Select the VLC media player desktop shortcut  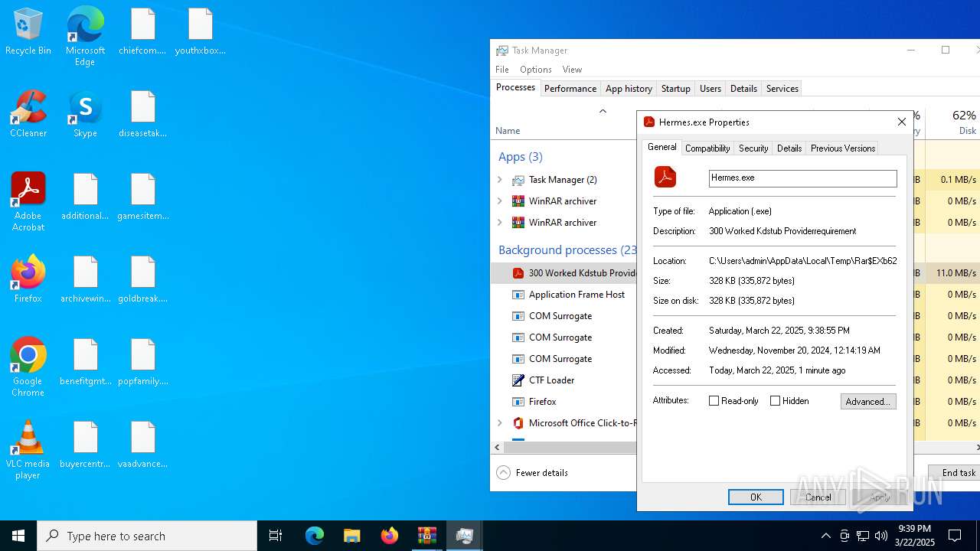tap(28, 450)
